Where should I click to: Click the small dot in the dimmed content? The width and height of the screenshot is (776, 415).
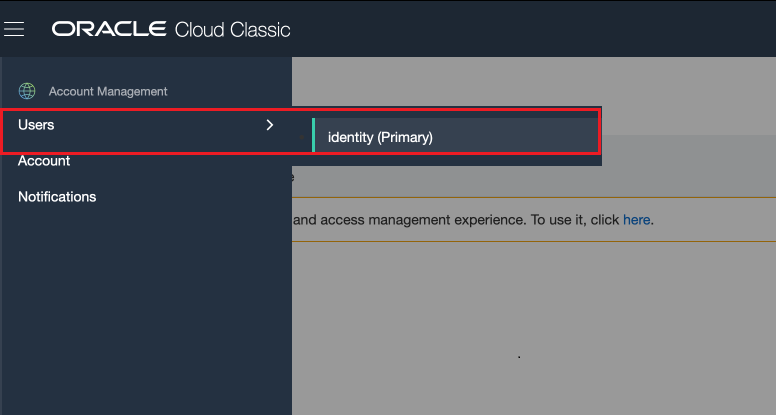(519, 356)
